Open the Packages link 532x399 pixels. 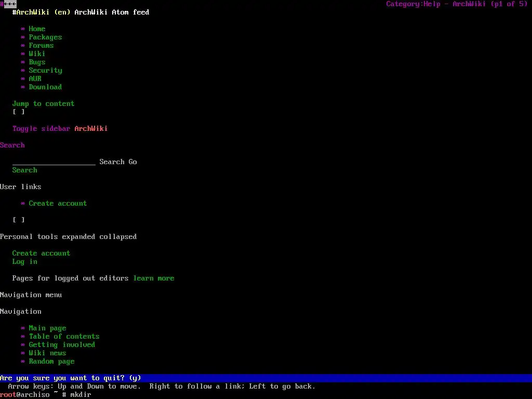(46, 37)
